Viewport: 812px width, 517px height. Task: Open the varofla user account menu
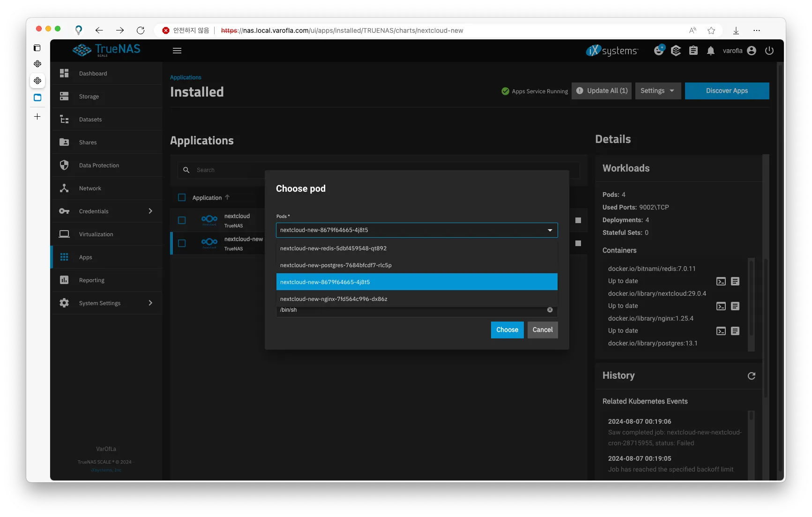[739, 51]
